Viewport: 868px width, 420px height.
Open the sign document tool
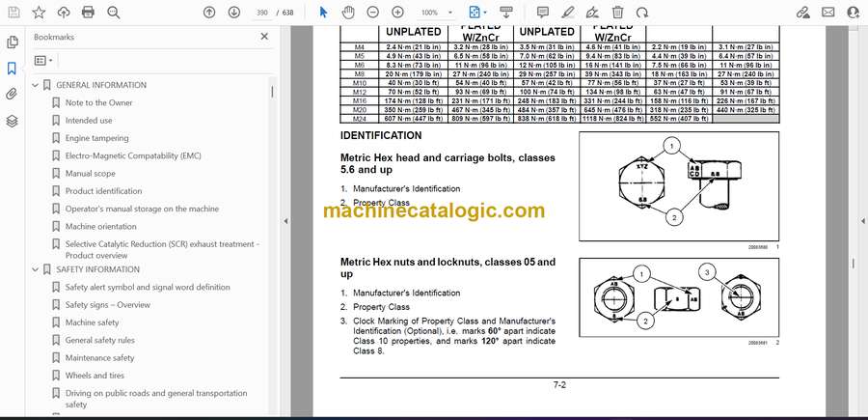[592, 13]
